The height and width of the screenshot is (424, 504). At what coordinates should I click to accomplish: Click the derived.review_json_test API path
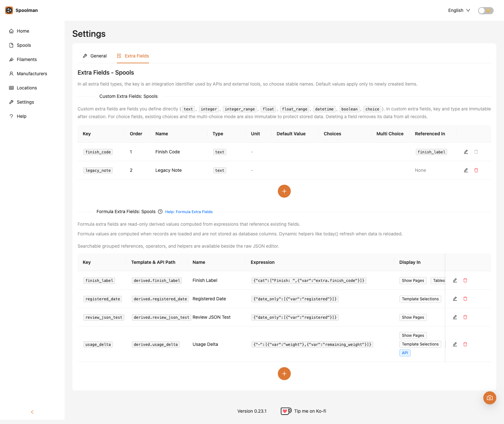pos(162,317)
